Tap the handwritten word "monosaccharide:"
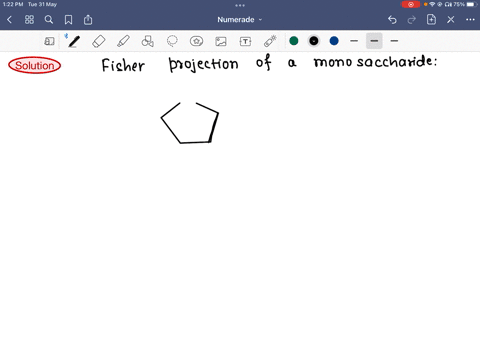 coord(375,62)
